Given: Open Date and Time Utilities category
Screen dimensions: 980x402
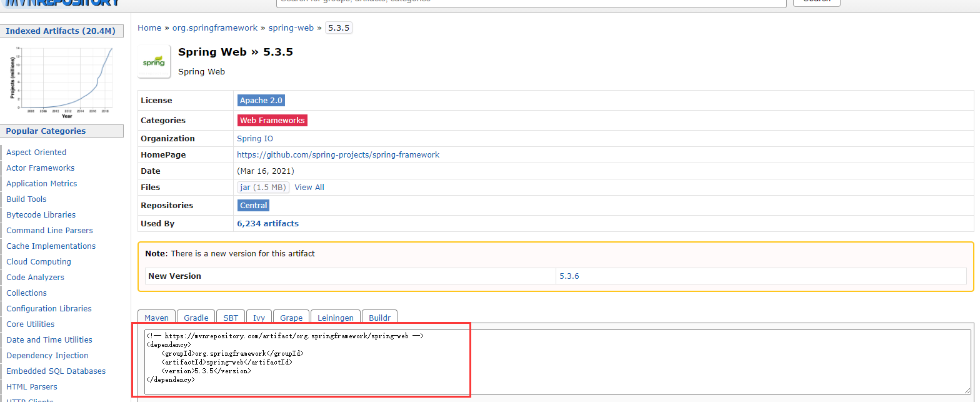Looking at the screenshot, I should tap(49, 339).
